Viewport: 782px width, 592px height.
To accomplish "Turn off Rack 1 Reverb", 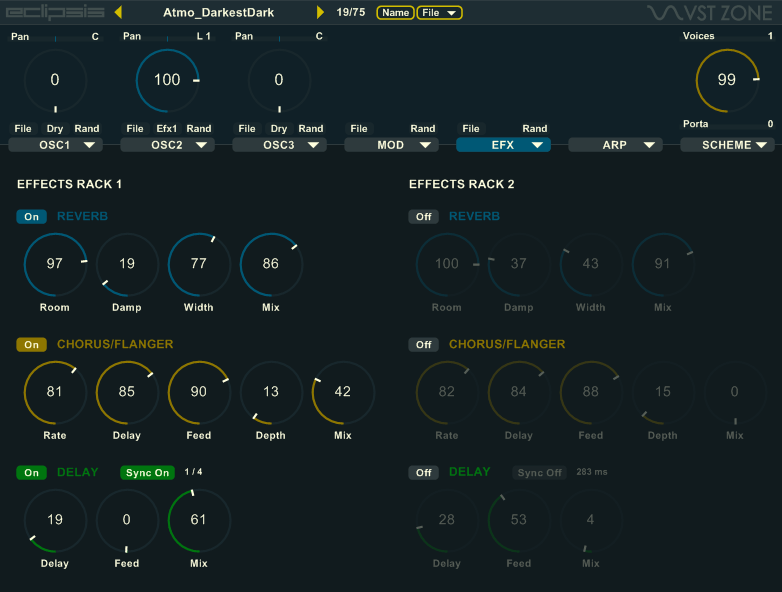I will click(x=31, y=216).
